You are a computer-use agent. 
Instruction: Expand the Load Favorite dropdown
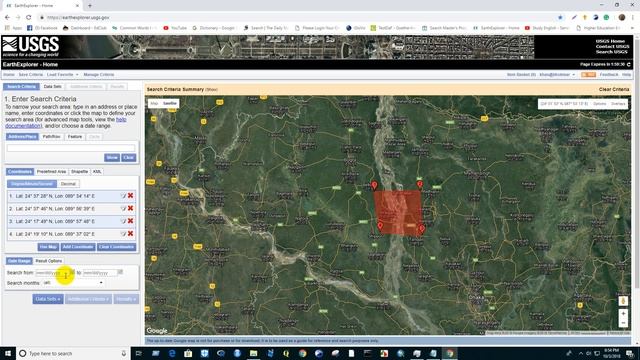[x=62, y=75]
